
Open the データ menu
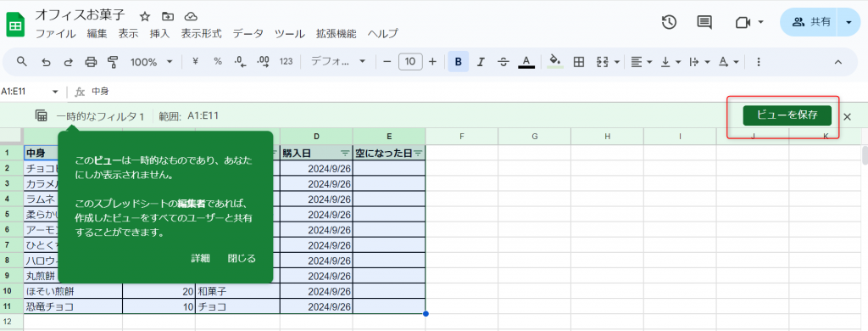pos(248,33)
